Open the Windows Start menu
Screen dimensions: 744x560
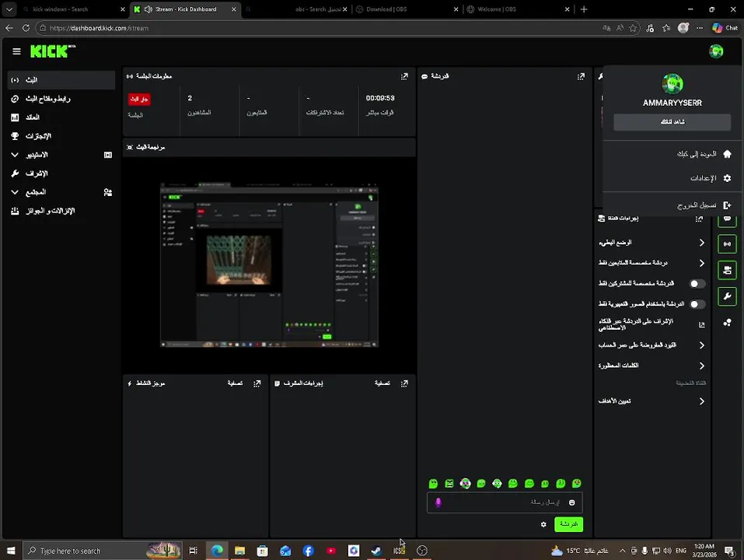[x=11, y=551]
